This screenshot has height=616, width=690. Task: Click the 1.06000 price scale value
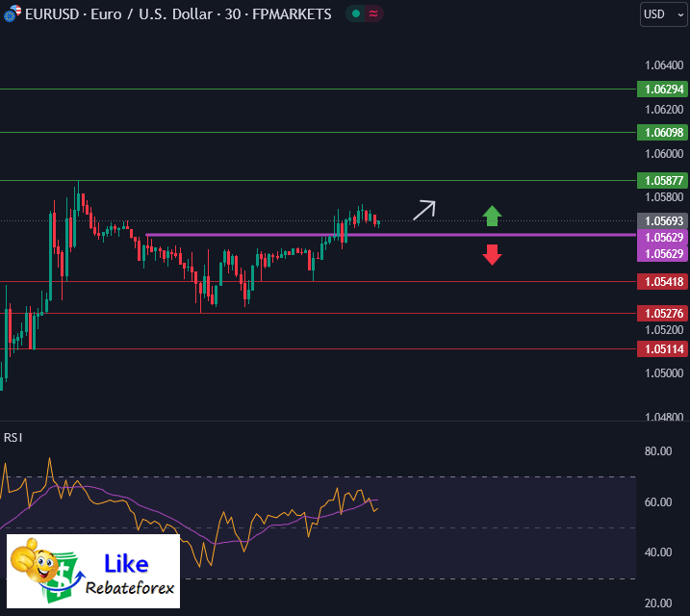coord(664,154)
